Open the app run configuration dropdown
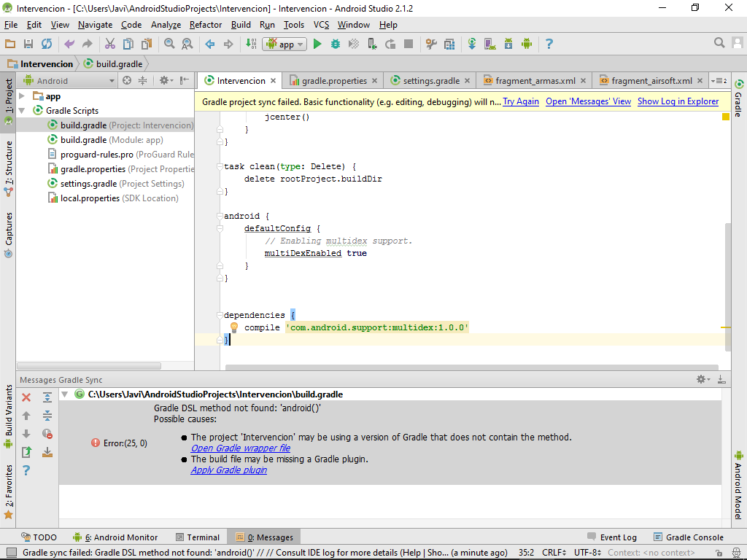 285,44
